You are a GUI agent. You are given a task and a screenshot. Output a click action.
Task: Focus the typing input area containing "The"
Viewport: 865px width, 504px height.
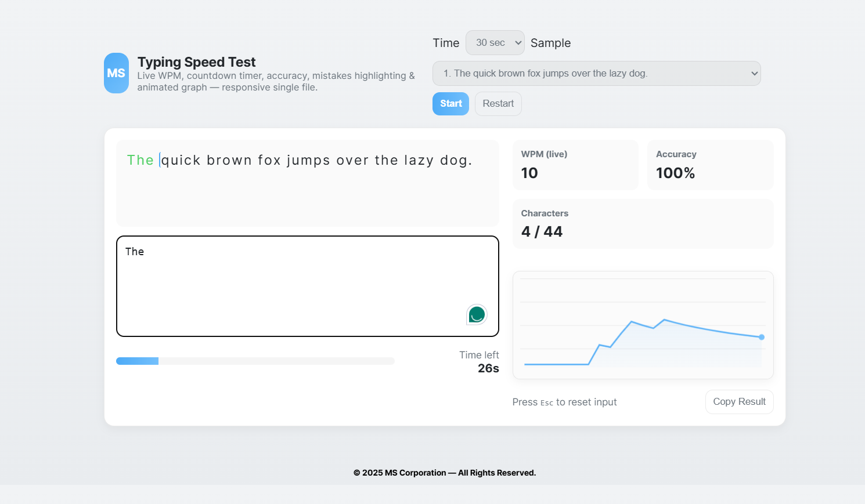click(x=307, y=286)
